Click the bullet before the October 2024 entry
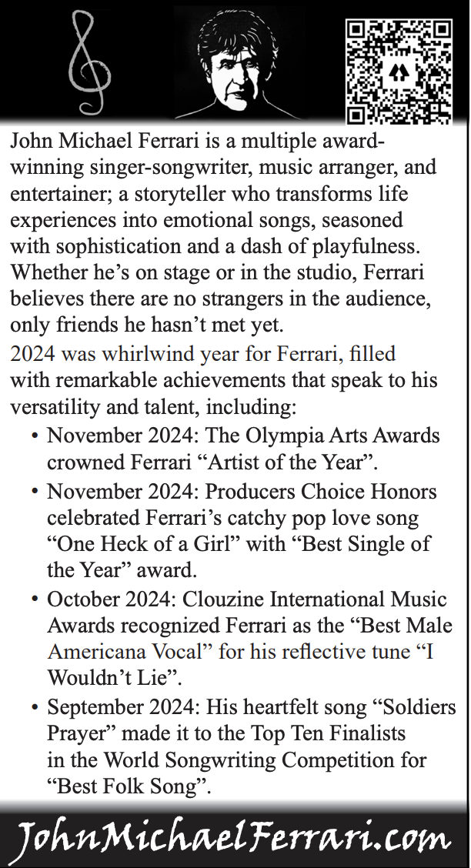 35,599
